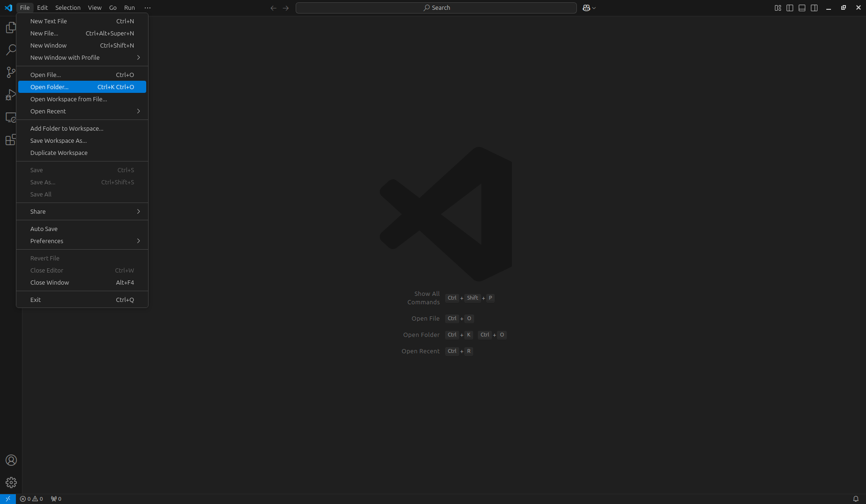Screen dimensions: 866x504
Task: Open the Extensions view
Action: pyautogui.click(x=11, y=140)
